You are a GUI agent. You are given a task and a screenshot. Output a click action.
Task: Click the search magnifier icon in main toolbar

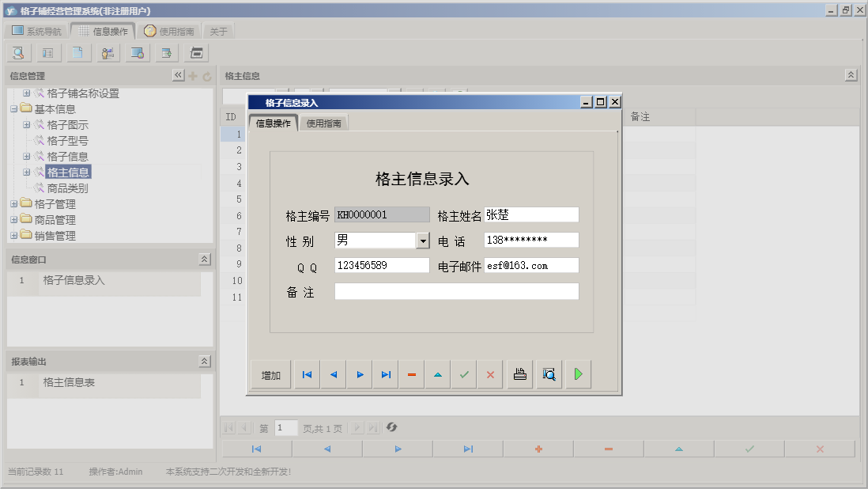tap(18, 53)
